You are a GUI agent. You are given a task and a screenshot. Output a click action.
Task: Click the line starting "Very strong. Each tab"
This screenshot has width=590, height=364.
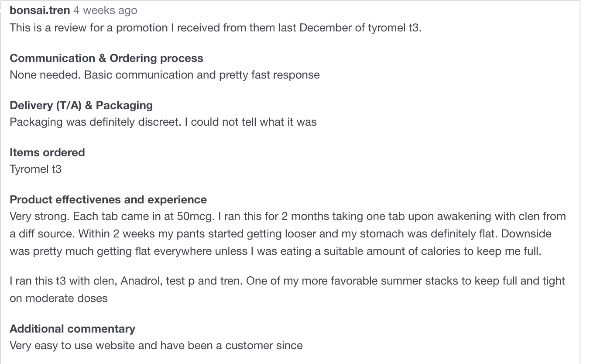coord(288,216)
